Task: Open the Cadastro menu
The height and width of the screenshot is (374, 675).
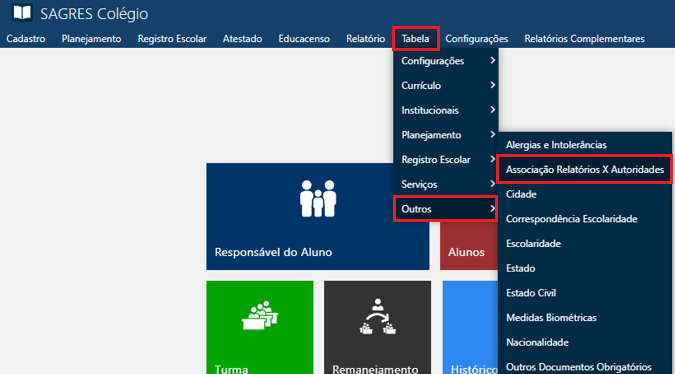Action: 26,39
